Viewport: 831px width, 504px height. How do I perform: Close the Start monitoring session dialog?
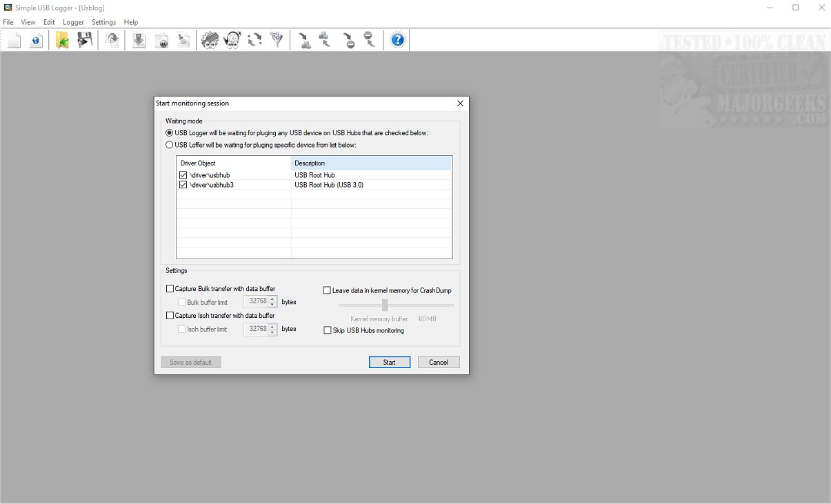click(x=461, y=103)
